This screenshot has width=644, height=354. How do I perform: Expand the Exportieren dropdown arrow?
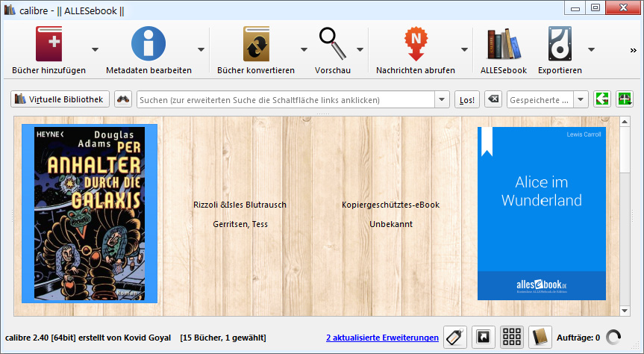click(x=592, y=49)
